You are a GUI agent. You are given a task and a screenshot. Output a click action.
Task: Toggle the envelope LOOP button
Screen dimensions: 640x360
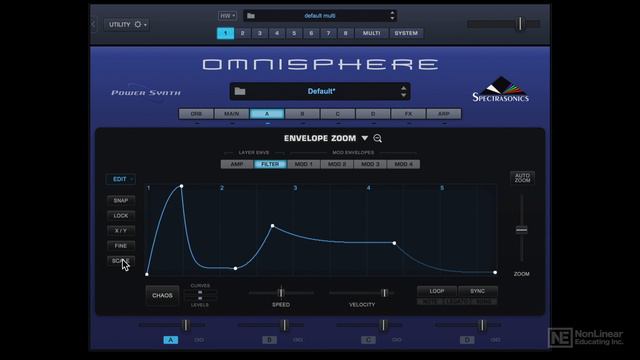(x=437, y=291)
